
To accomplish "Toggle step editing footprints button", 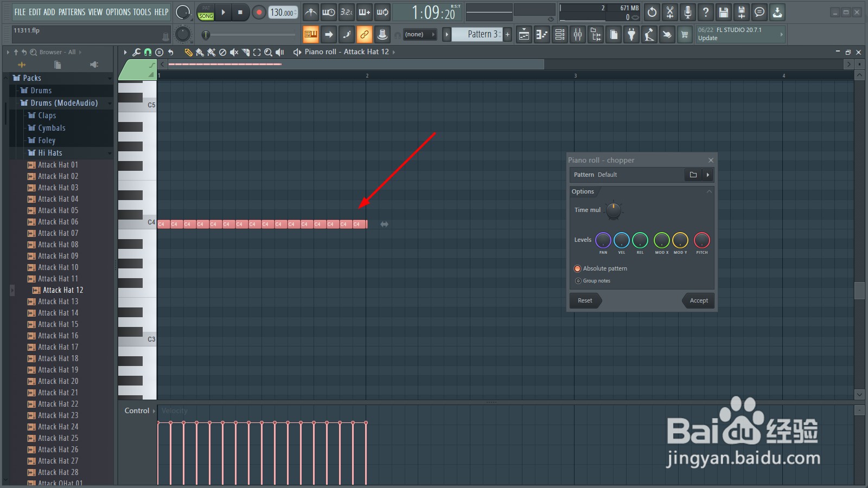I will tap(347, 35).
